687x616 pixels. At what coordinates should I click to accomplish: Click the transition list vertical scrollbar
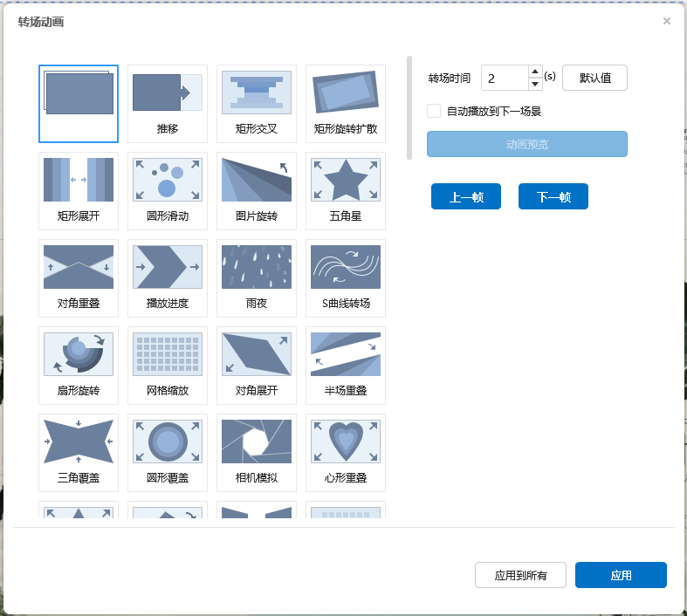point(409,108)
